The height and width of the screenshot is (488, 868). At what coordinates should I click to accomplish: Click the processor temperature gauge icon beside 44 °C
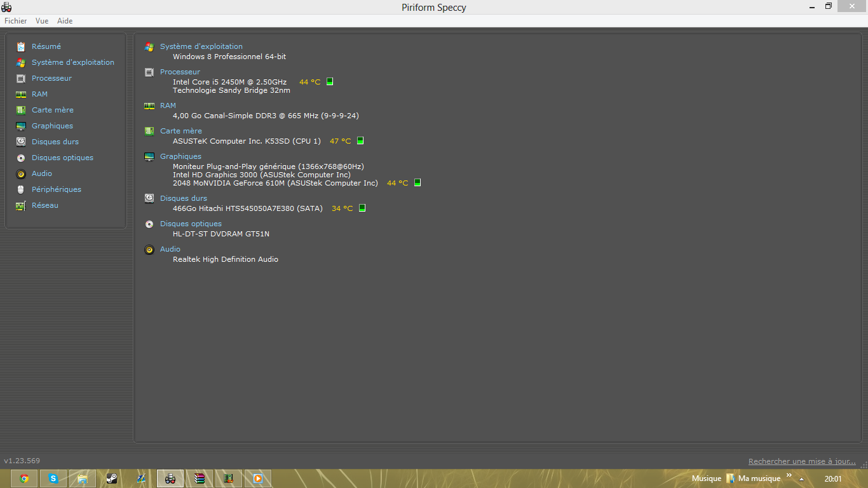pyautogui.click(x=330, y=81)
